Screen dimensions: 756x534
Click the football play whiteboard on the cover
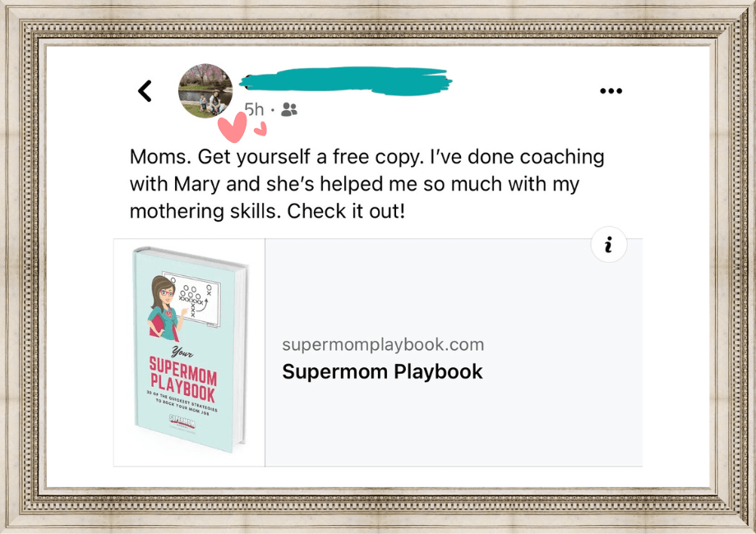point(196,299)
